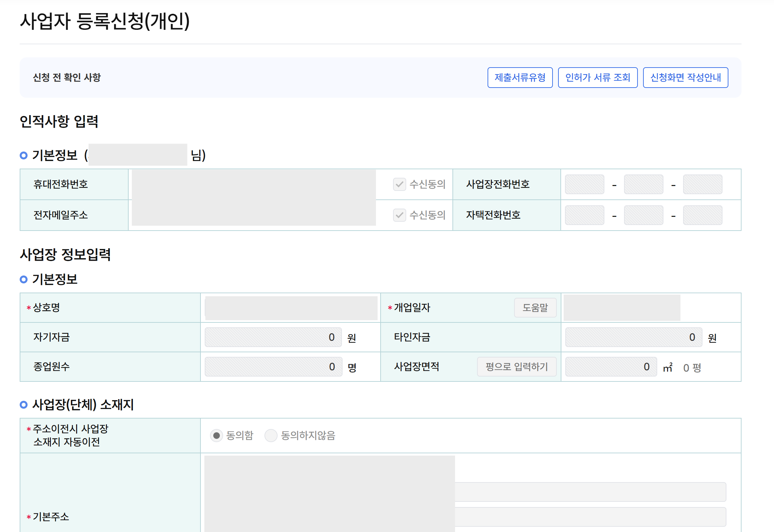Open 신청화면 작성안내 guide

point(685,78)
